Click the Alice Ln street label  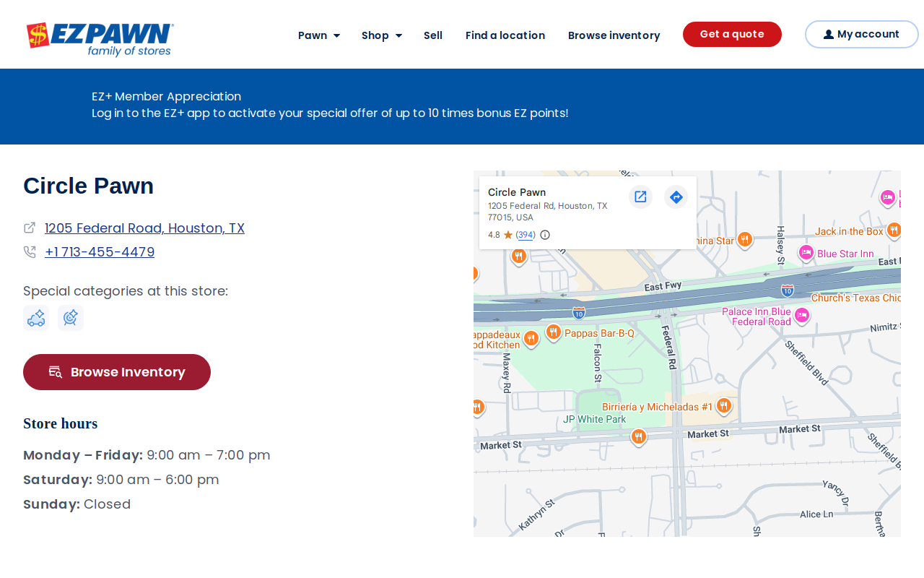pyautogui.click(x=816, y=514)
